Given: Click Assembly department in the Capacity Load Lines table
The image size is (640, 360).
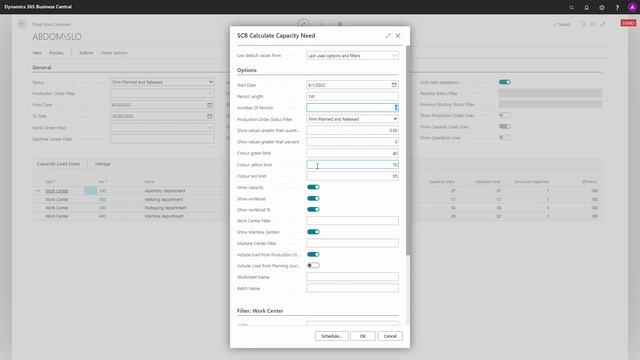Looking at the screenshot, I should 165,191.
